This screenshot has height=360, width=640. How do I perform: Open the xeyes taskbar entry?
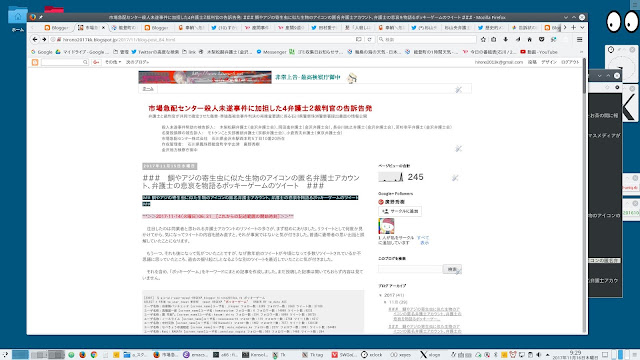401,355
